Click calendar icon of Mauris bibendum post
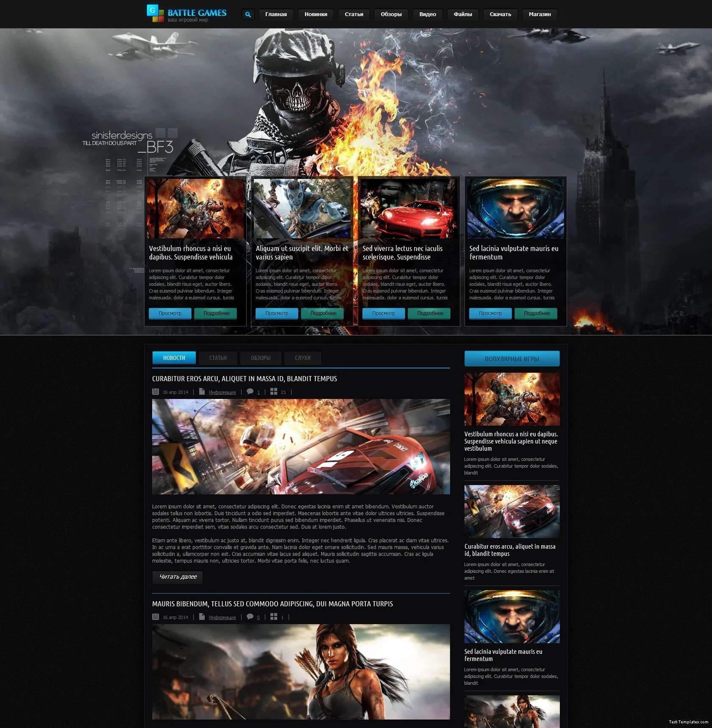Image resolution: width=712 pixels, height=728 pixels. (x=156, y=617)
